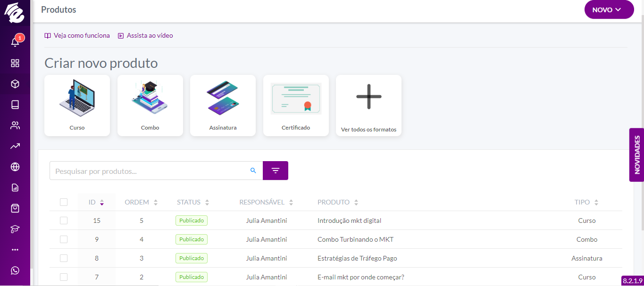Sort table by RESPONSÁVEL column

[x=266, y=202]
